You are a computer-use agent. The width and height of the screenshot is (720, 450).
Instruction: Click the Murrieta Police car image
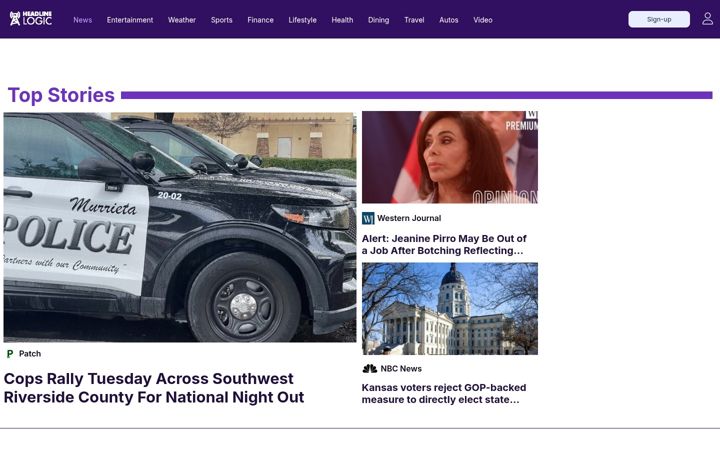click(x=180, y=227)
